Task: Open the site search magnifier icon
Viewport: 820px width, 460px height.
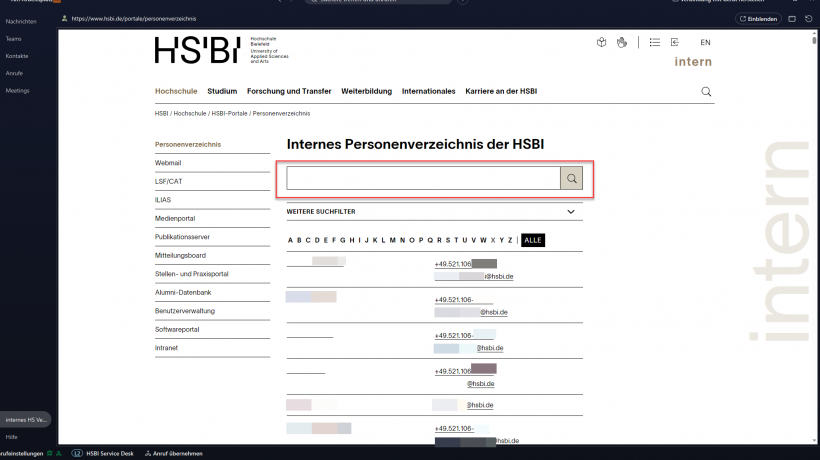Action: tap(706, 91)
